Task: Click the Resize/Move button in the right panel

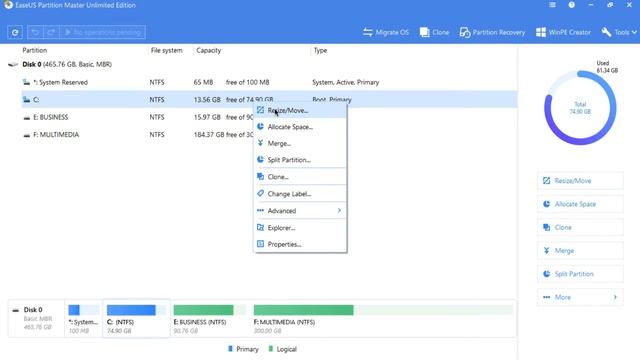Action: point(580,181)
